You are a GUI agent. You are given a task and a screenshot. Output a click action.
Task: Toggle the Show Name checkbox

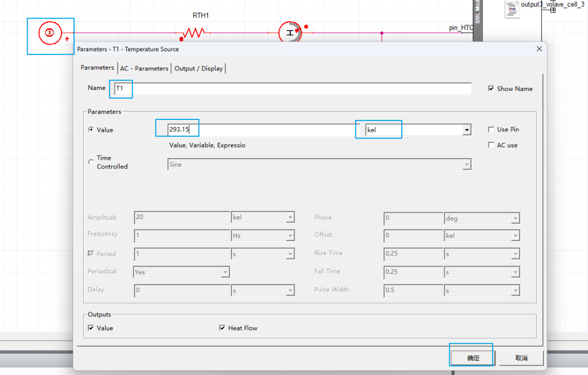(491, 89)
